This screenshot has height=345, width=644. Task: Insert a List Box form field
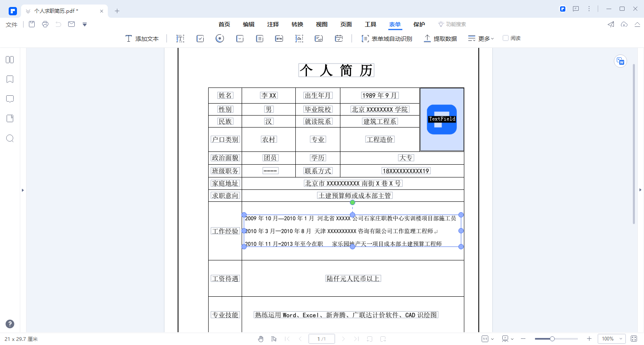pos(259,38)
